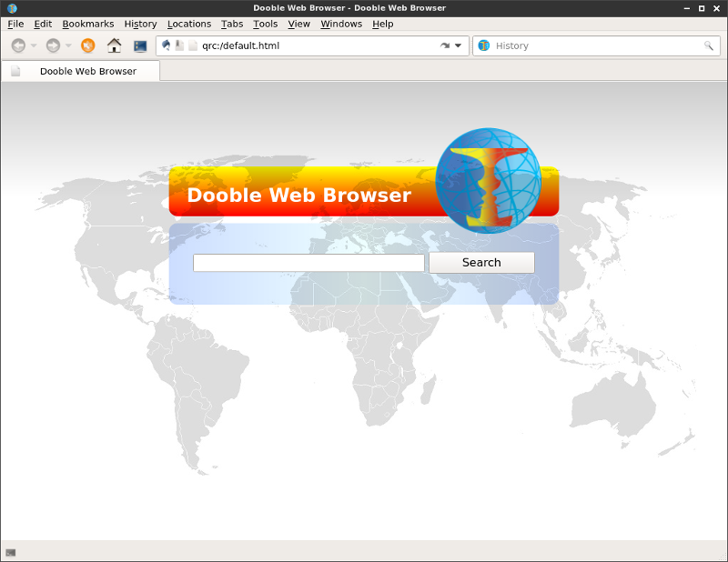Click the page search text field
Image resolution: width=728 pixels, height=562 pixels.
click(308, 263)
